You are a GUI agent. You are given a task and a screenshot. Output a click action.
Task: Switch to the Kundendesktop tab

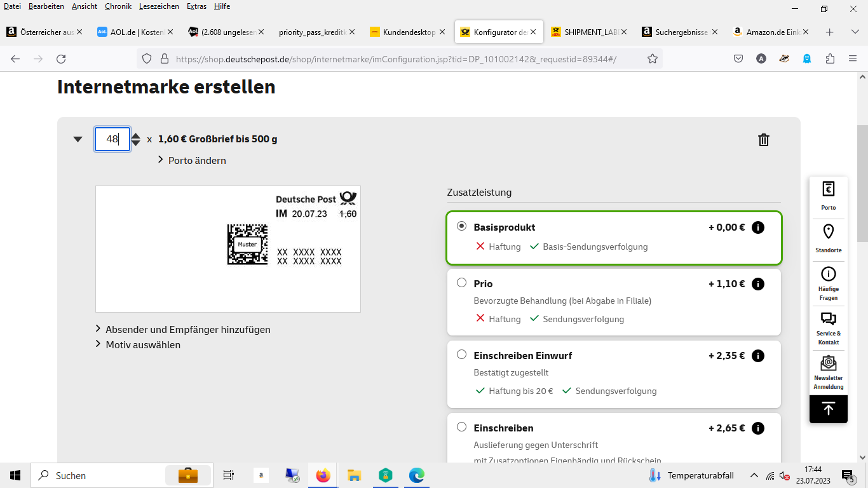tap(407, 32)
